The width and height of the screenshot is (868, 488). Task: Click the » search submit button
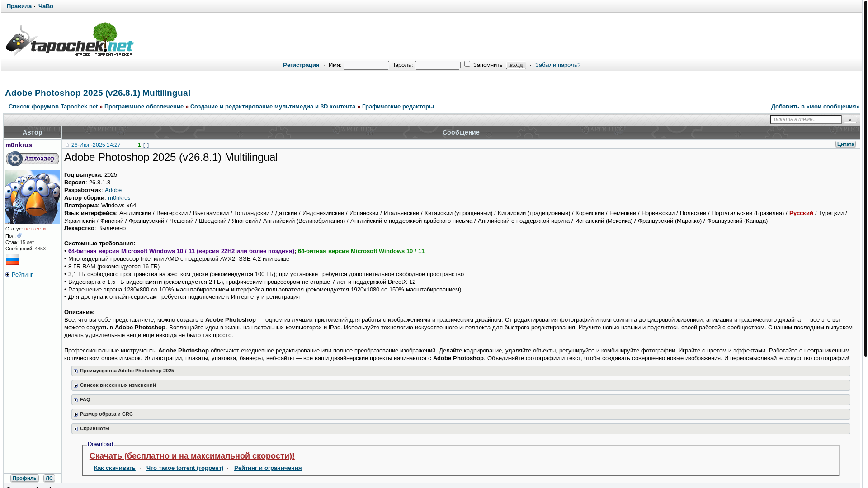tap(850, 120)
